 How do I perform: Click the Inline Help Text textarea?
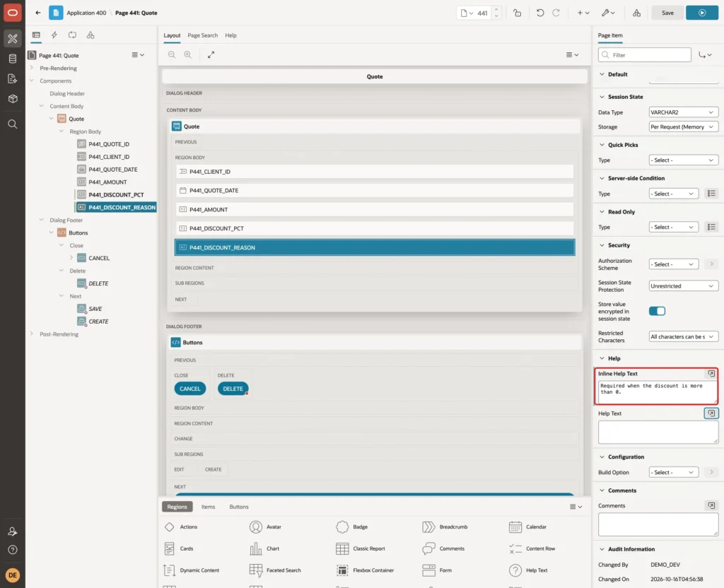[658, 392]
